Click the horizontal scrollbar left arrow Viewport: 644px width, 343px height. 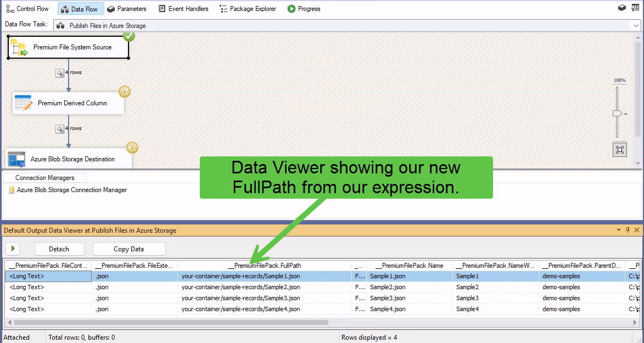click(x=9, y=323)
